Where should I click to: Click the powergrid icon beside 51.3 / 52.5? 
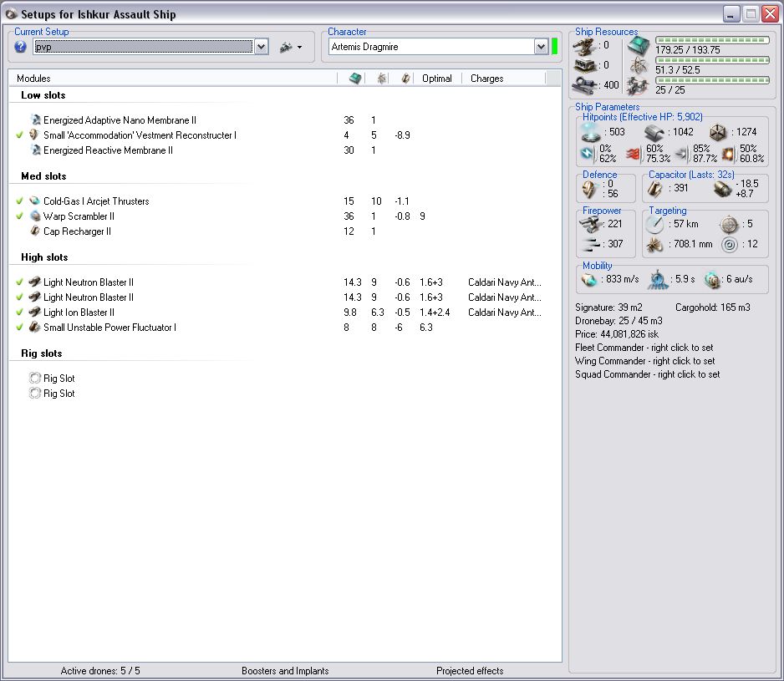(639, 65)
